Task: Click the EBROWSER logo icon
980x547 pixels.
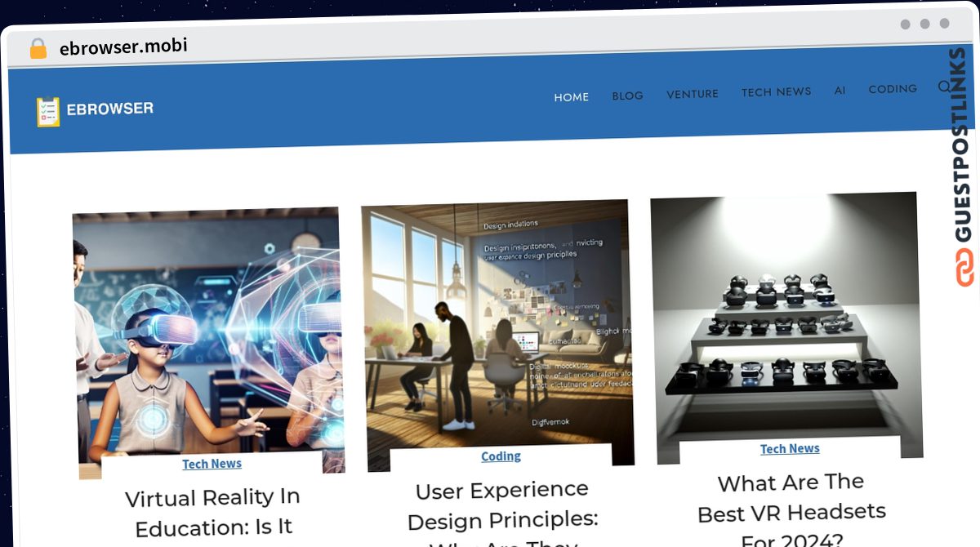Action: [x=48, y=112]
